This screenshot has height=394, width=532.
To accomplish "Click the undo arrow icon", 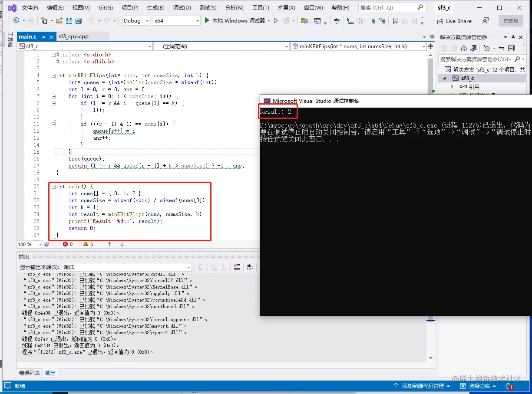I will pyautogui.click(x=91, y=21).
